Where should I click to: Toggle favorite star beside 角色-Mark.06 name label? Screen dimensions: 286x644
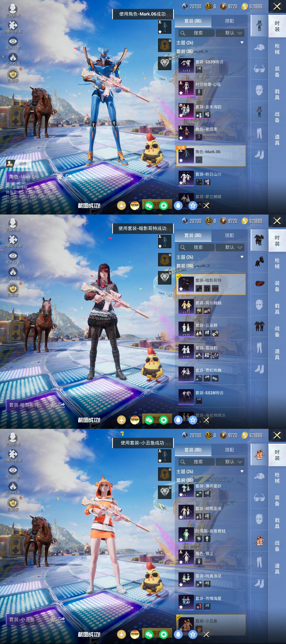pos(60,177)
